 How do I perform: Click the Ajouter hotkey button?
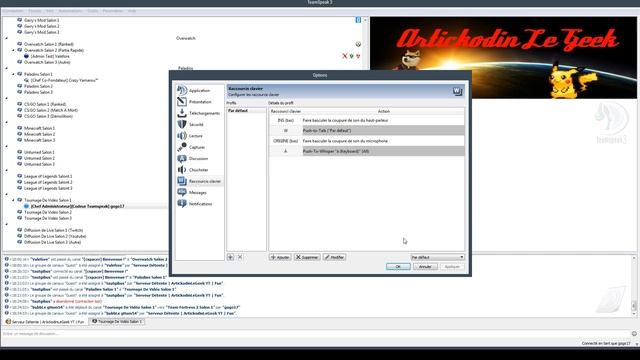tap(280, 257)
